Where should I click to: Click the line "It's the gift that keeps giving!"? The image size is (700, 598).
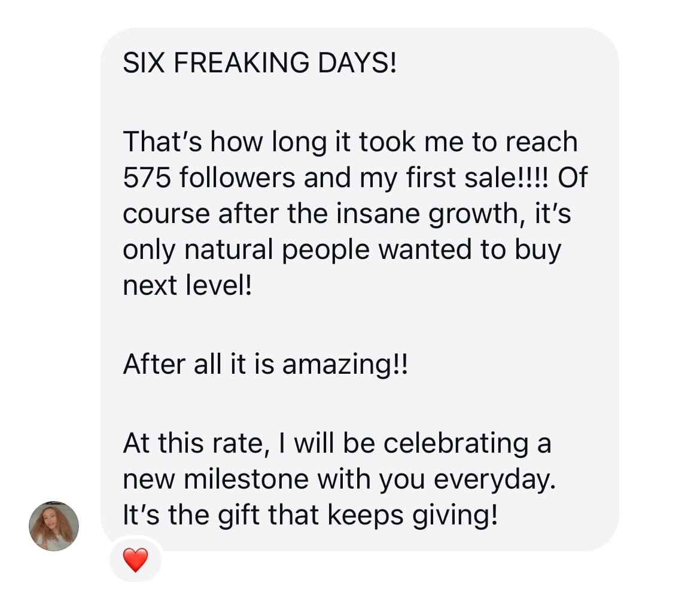point(310,515)
